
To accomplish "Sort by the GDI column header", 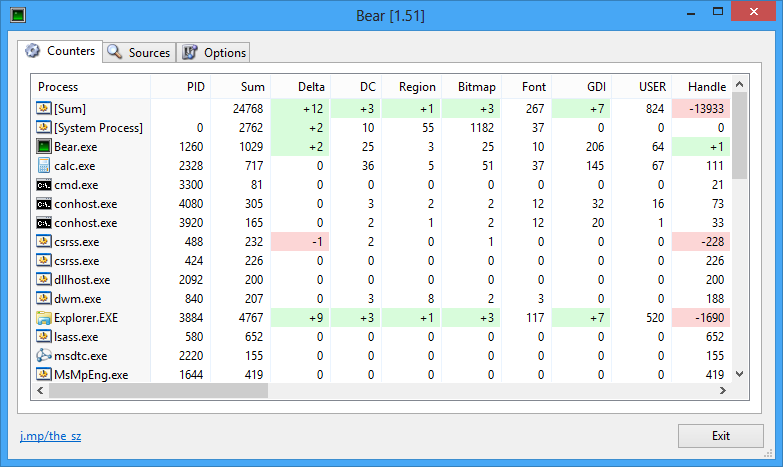I will 582,87.
